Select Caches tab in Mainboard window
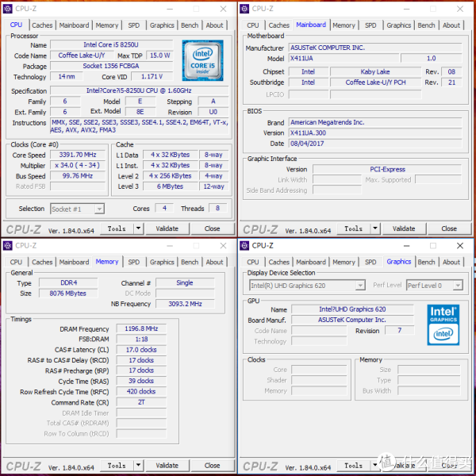The height and width of the screenshot is (476, 476). coord(279,25)
